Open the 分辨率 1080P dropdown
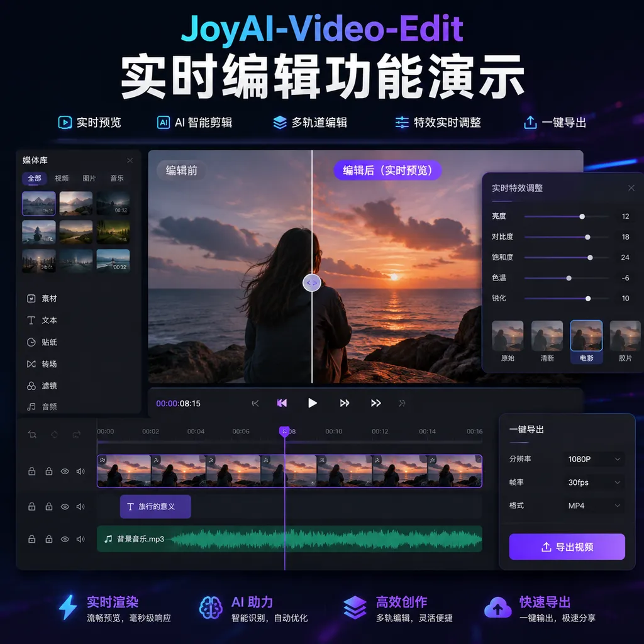The width and height of the screenshot is (644, 644). 594,459
